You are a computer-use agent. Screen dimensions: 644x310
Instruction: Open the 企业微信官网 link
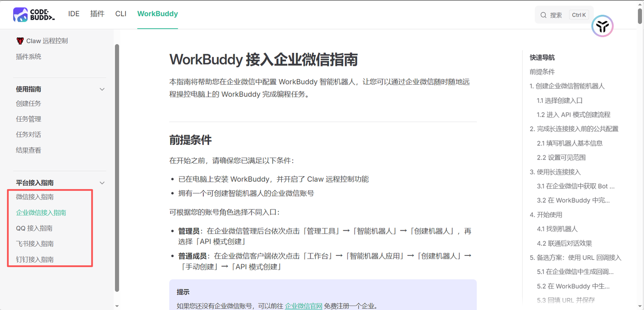tap(303, 305)
